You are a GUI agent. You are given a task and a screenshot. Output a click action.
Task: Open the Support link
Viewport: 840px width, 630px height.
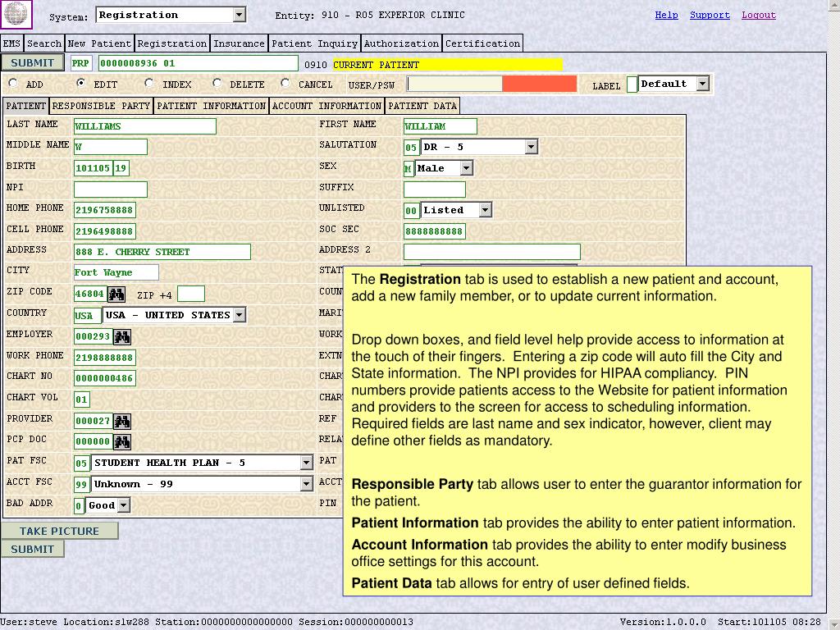tap(710, 15)
